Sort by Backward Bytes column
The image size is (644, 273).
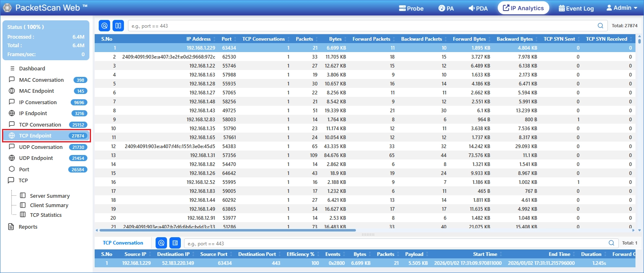tap(514, 39)
